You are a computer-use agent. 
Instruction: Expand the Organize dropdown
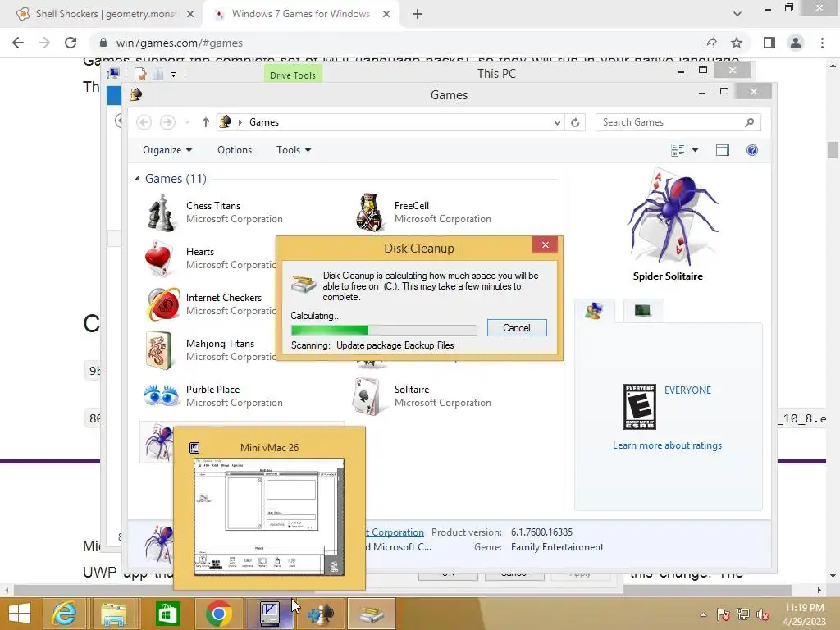click(x=167, y=150)
